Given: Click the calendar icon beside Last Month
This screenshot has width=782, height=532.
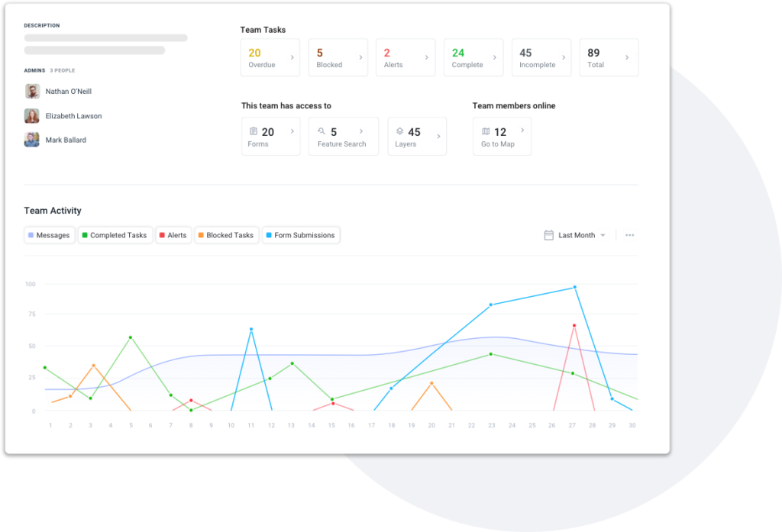Looking at the screenshot, I should (x=548, y=235).
